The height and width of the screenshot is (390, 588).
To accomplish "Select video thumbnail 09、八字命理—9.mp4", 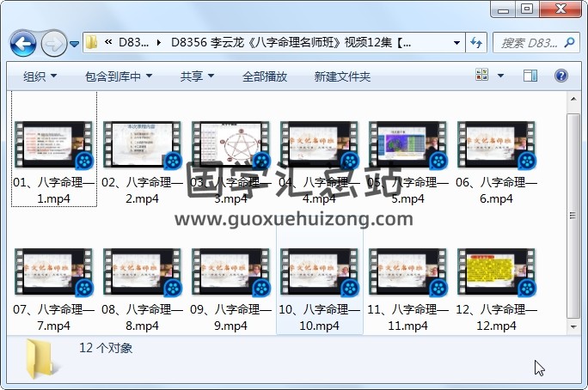I will tap(230, 272).
